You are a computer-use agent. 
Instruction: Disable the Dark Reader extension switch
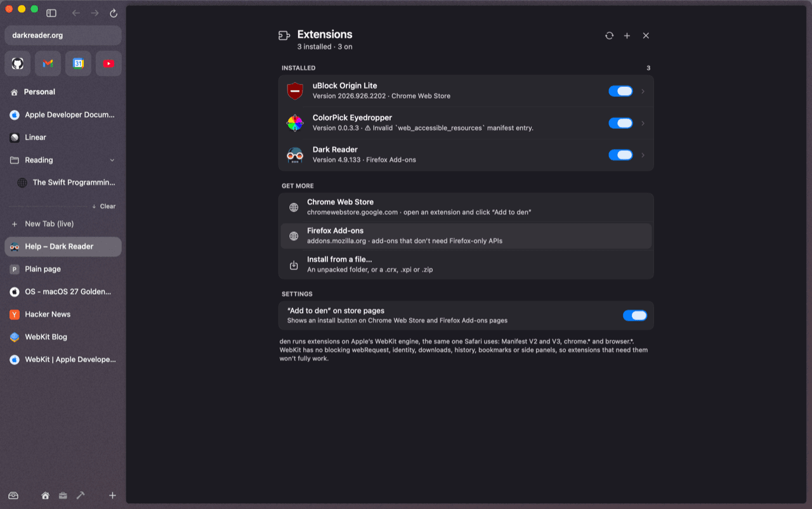coord(620,155)
